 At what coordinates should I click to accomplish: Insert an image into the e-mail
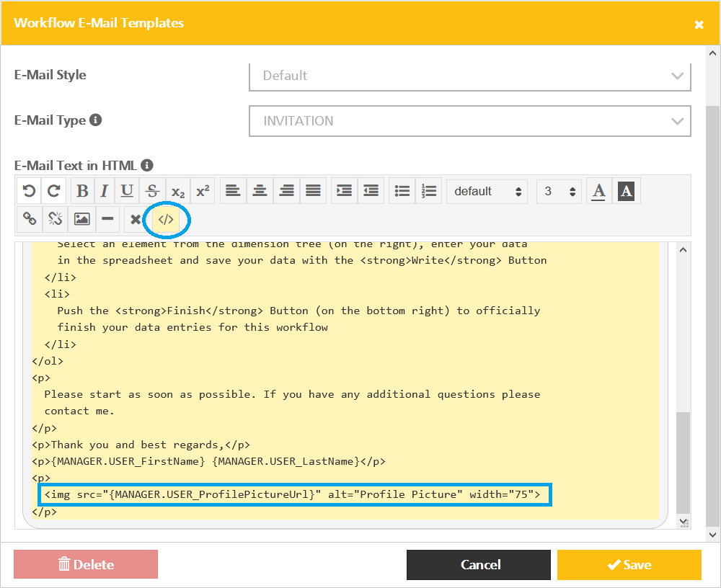point(82,219)
